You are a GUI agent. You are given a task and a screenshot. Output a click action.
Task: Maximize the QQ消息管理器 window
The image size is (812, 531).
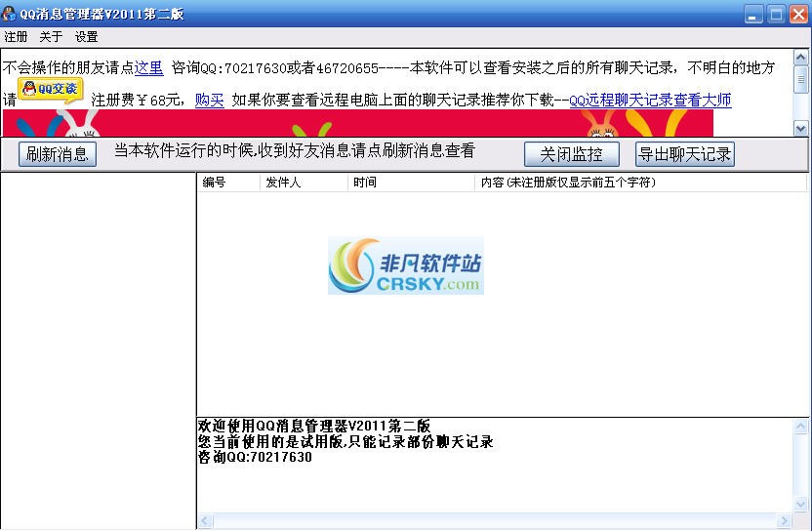point(776,14)
